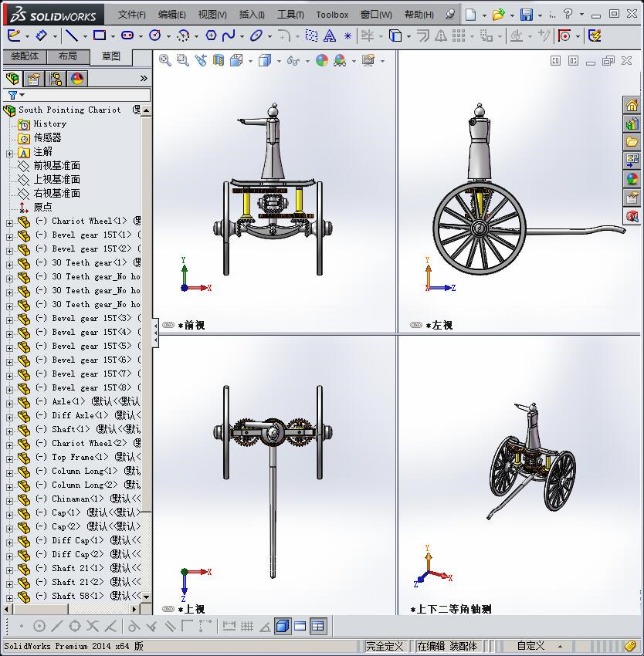Open the Design Library task pane
The height and width of the screenshot is (656, 644).
click(632, 123)
